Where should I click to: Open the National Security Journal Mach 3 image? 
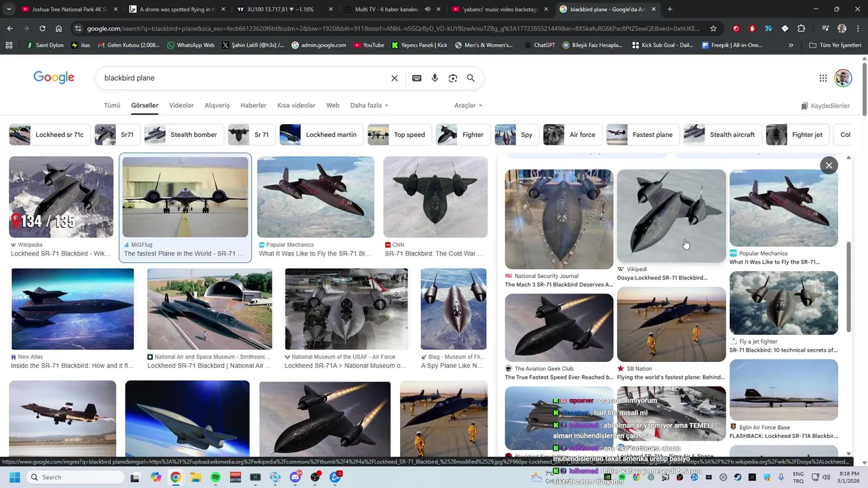(559, 219)
